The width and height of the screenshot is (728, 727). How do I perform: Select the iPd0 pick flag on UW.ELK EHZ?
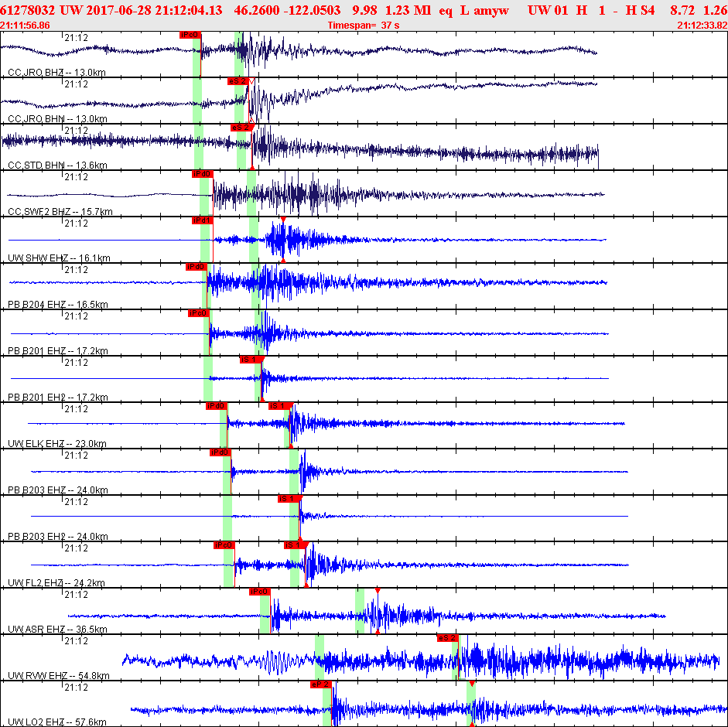click(x=217, y=406)
